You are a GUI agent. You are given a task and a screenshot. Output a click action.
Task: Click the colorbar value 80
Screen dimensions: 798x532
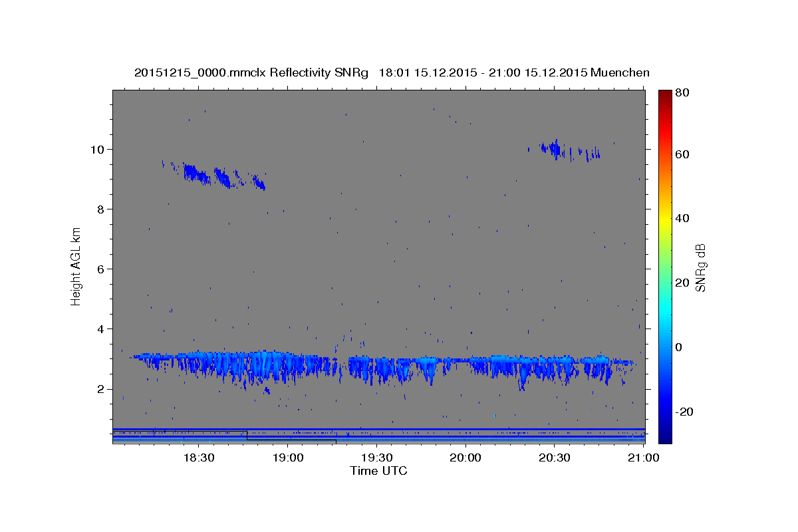point(682,93)
